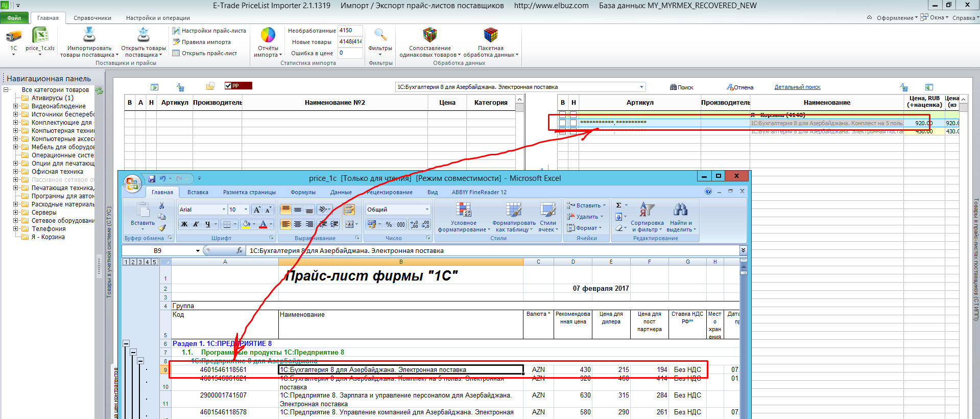980x419 pixels.
Task: Open Отчёты импорта pie chart icon
Action: [268, 35]
